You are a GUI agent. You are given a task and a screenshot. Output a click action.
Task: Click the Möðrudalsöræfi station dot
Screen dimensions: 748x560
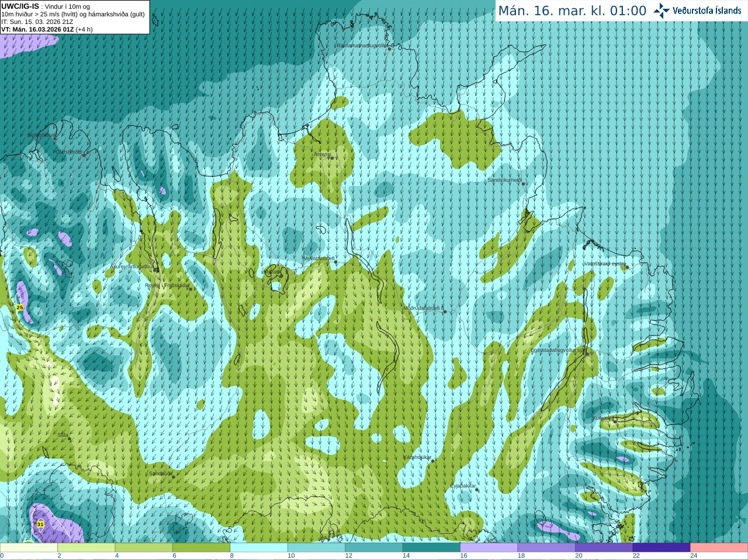click(445, 312)
